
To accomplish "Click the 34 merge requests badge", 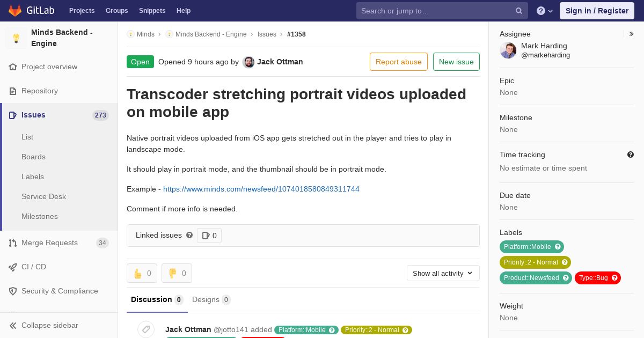I will click(x=102, y=243).
